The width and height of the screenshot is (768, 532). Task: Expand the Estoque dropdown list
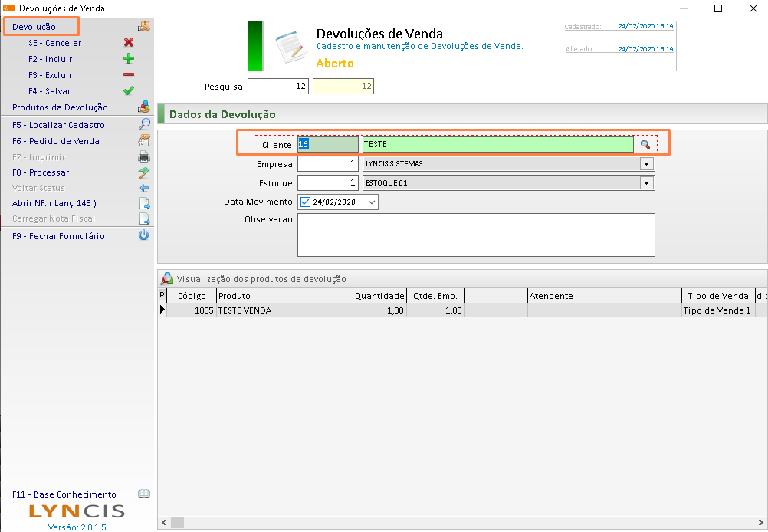[x=647, y=183]
